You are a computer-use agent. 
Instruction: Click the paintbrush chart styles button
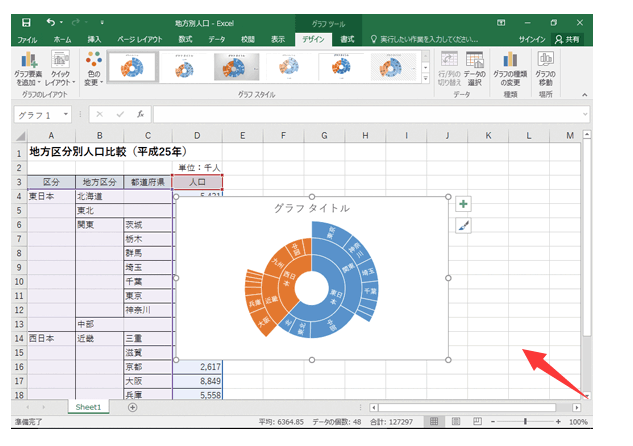463,226
